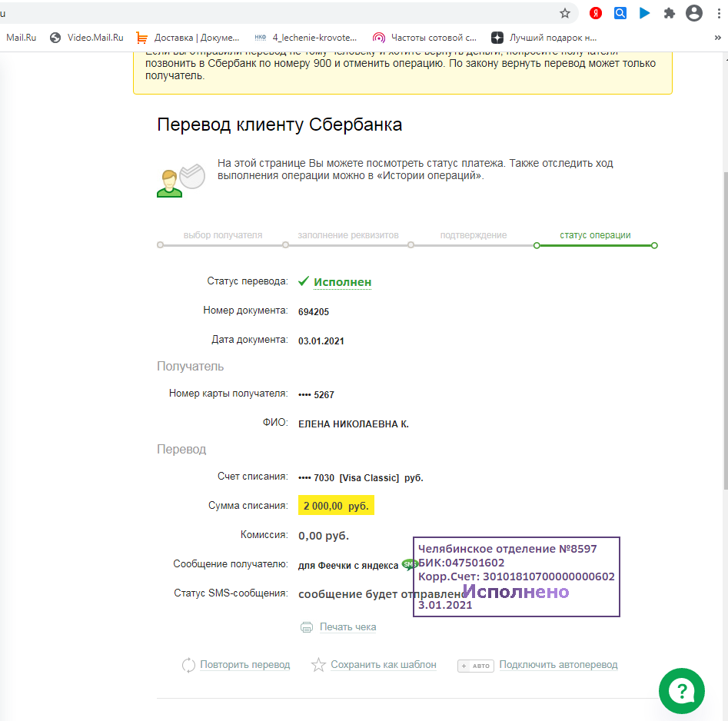Click the Печать чека link
This screenshot has height=721, width=728.
pos(347,627)
